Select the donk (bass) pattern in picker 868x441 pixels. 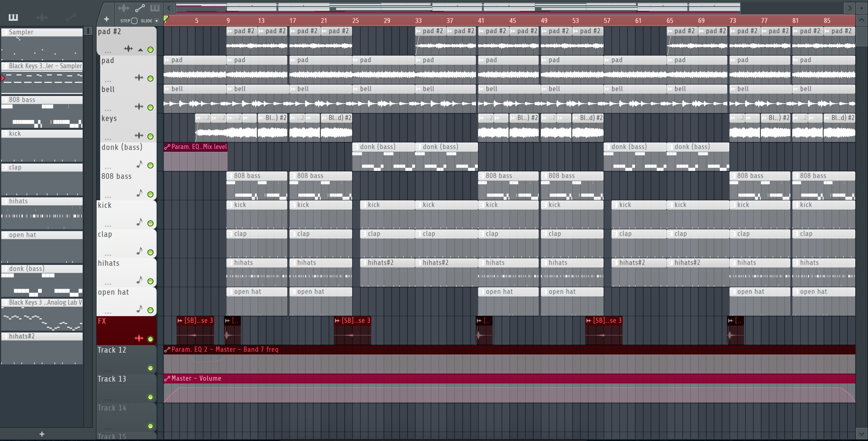point(42,281)
